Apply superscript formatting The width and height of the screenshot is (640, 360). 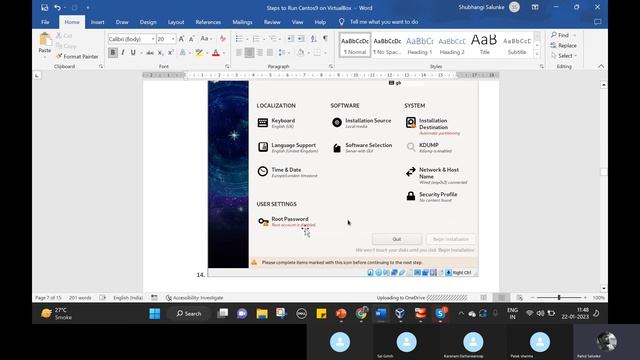(171, 53)
